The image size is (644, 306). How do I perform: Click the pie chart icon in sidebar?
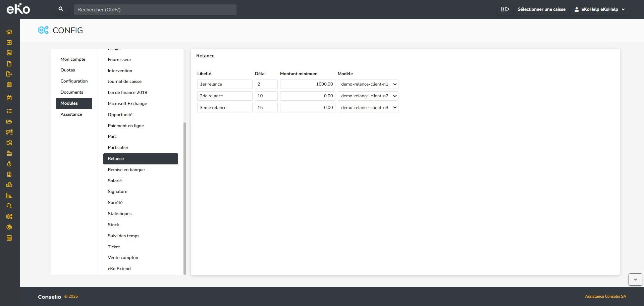pyautogui.click(x=9, y=227)
